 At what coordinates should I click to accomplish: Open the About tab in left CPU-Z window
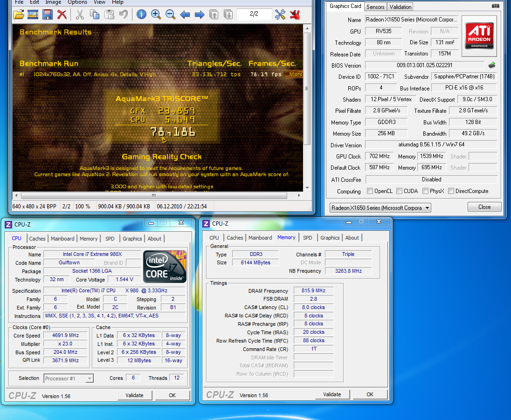(154, 239)
